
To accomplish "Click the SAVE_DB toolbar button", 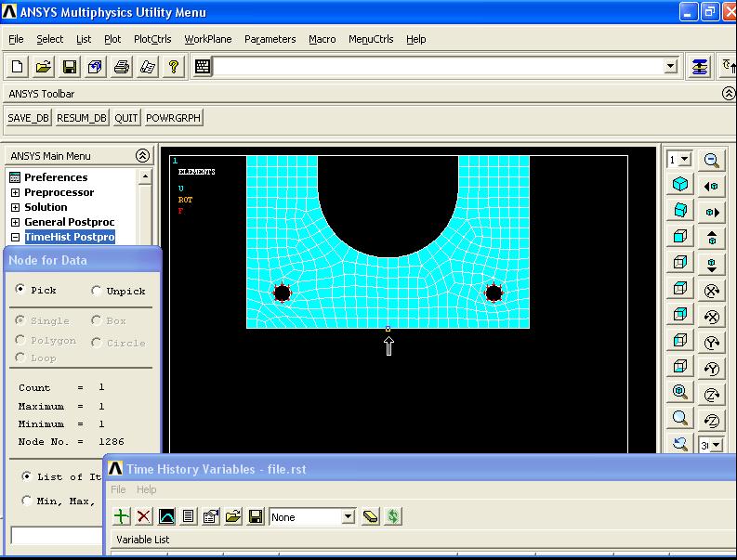I will pos(28,118).
